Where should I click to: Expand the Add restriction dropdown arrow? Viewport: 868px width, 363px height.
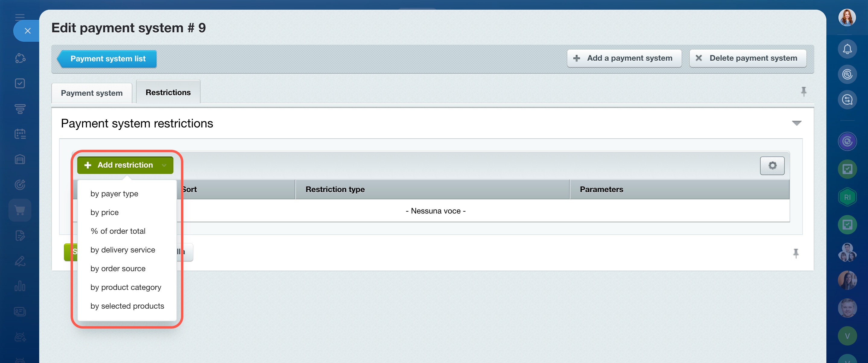[164, 165]
